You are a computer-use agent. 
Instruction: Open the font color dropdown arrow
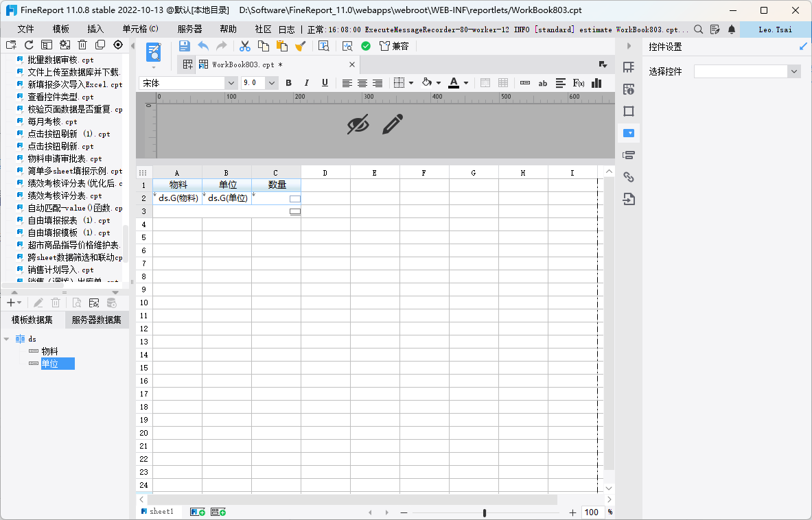pyautogui.click(x=466, y=83)
